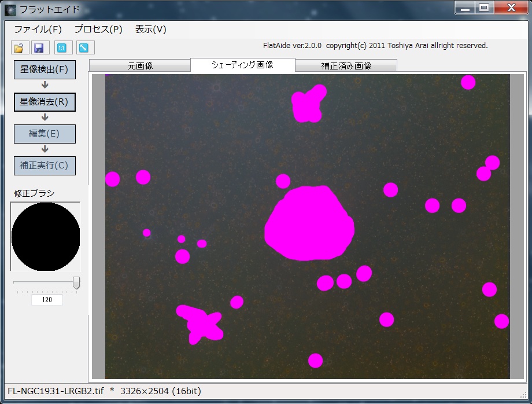Click the brush size value field 120

(47, 300)
